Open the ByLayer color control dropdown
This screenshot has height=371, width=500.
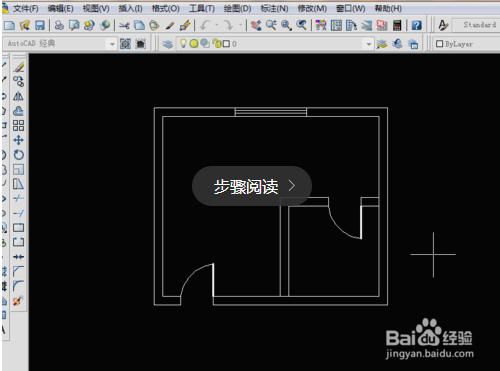[466, 44]
